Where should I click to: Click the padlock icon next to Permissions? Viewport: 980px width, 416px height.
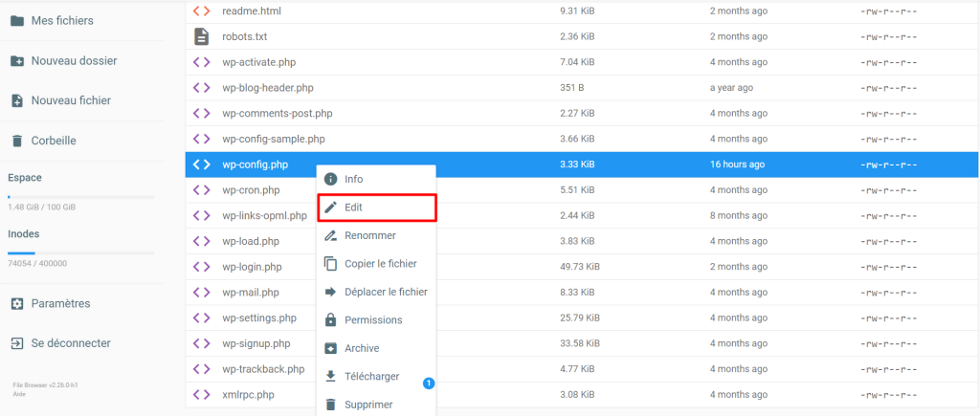pyautogui.click(x=331, y=319)
